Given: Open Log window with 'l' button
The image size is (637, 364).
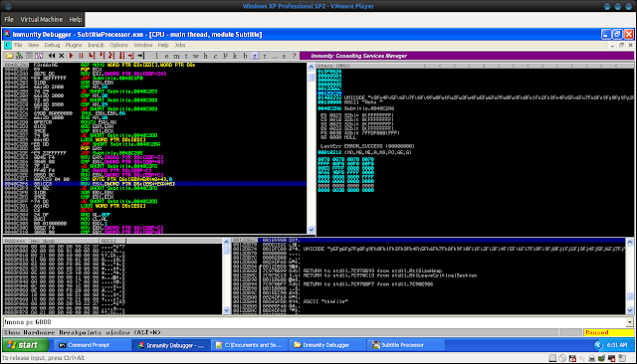Looking at the screenshot, I should click(x=156, y=56).
